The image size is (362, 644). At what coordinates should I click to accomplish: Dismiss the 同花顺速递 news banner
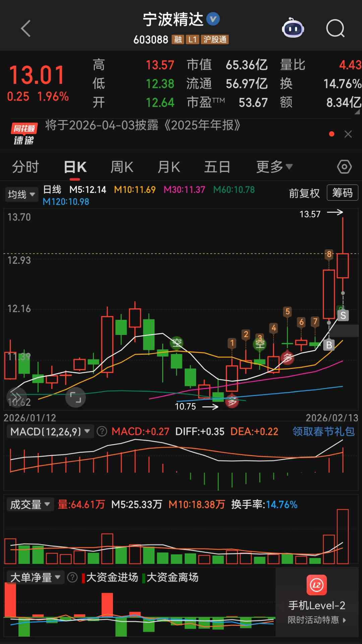coord(348,134)
